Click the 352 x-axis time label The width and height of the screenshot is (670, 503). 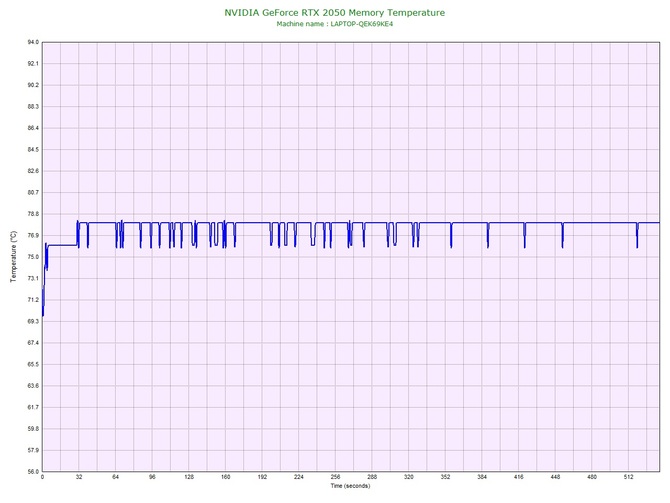(x=445, y=477)
